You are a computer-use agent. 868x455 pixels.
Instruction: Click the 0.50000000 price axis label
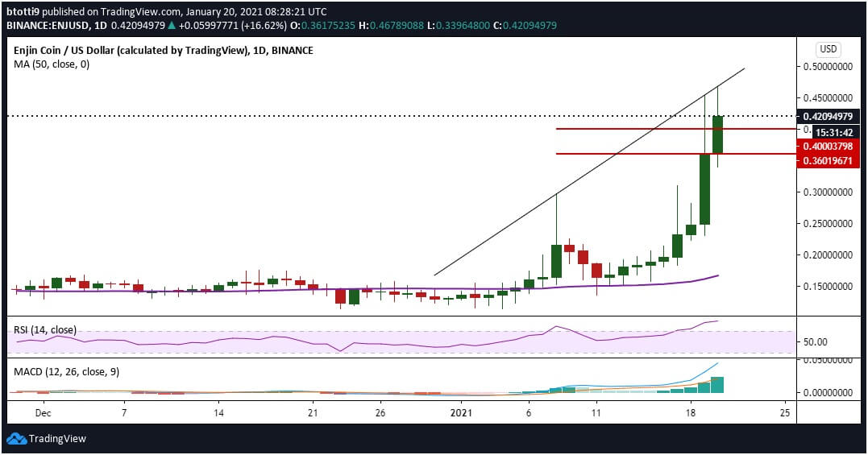coord(828,66)
